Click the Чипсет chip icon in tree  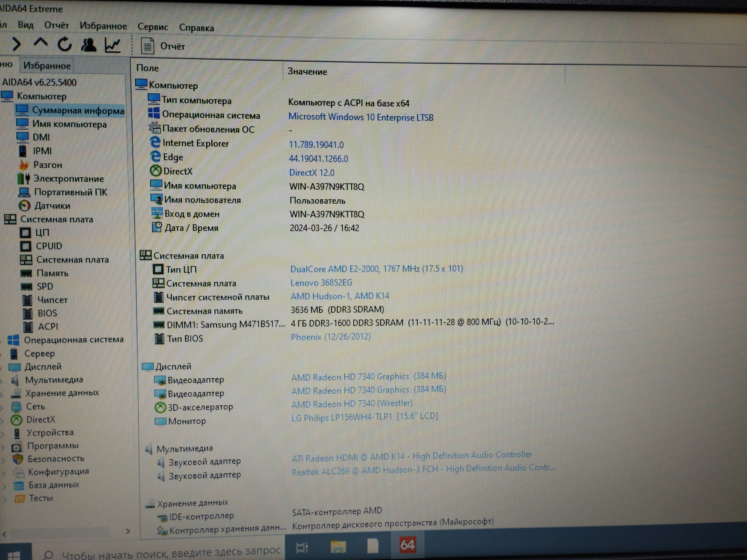pyautogui.click(x=27, y=300)
